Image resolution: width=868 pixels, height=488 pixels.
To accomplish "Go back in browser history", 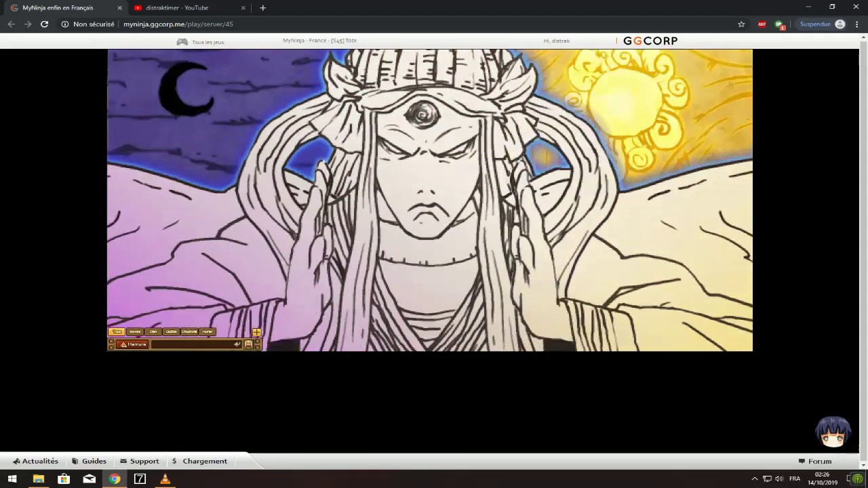I will (11, 24).
